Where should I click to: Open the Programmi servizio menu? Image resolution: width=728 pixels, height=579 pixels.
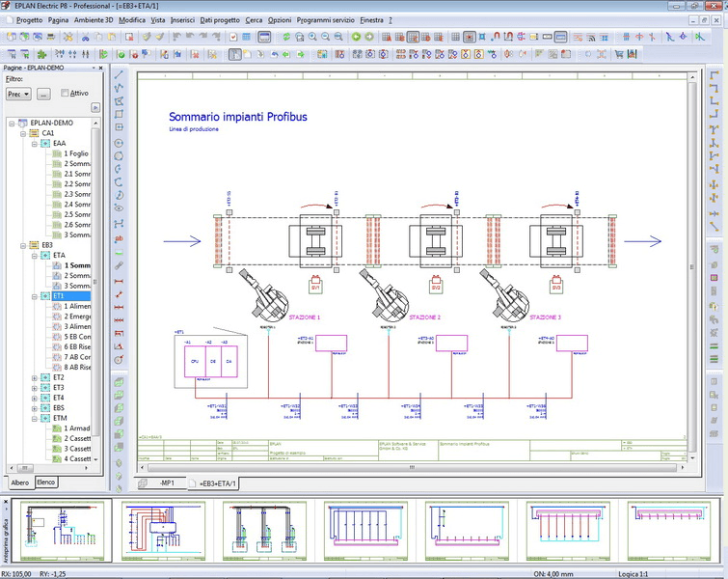click(x=326, y=20)
